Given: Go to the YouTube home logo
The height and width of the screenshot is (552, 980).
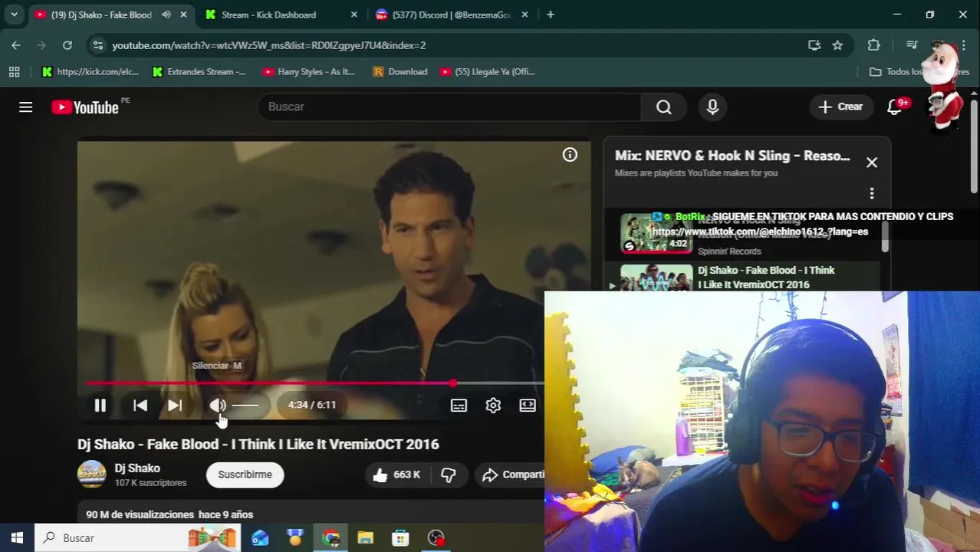Looking at the screenshot, I should point(86,107).
